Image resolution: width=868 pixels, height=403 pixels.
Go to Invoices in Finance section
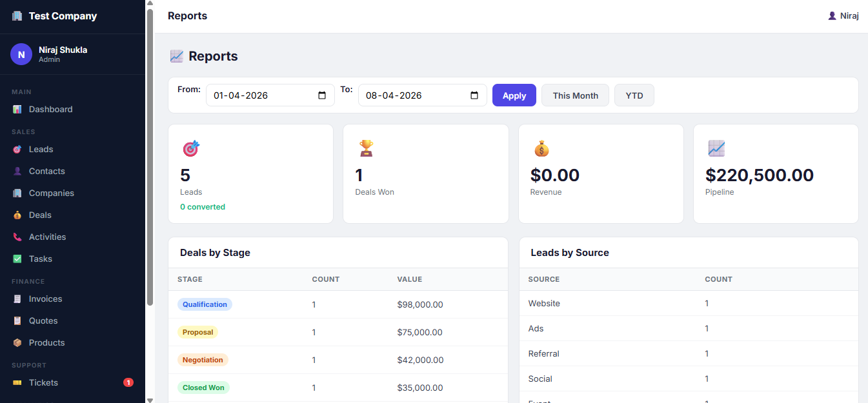(x=45, y=299)
